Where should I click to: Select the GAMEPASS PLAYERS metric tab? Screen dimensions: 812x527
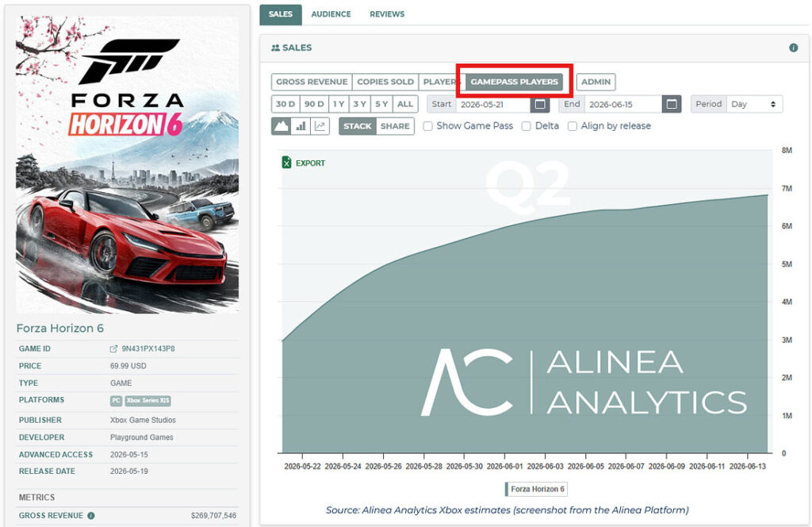(x=514, y=82)
